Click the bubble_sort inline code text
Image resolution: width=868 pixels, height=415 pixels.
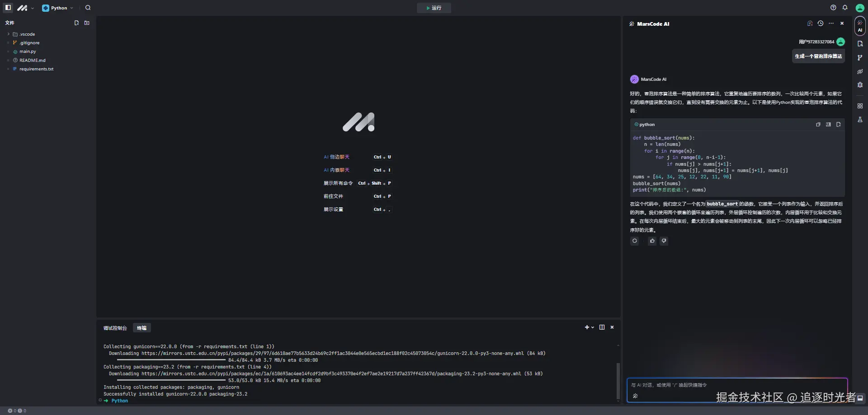(722, 204)
